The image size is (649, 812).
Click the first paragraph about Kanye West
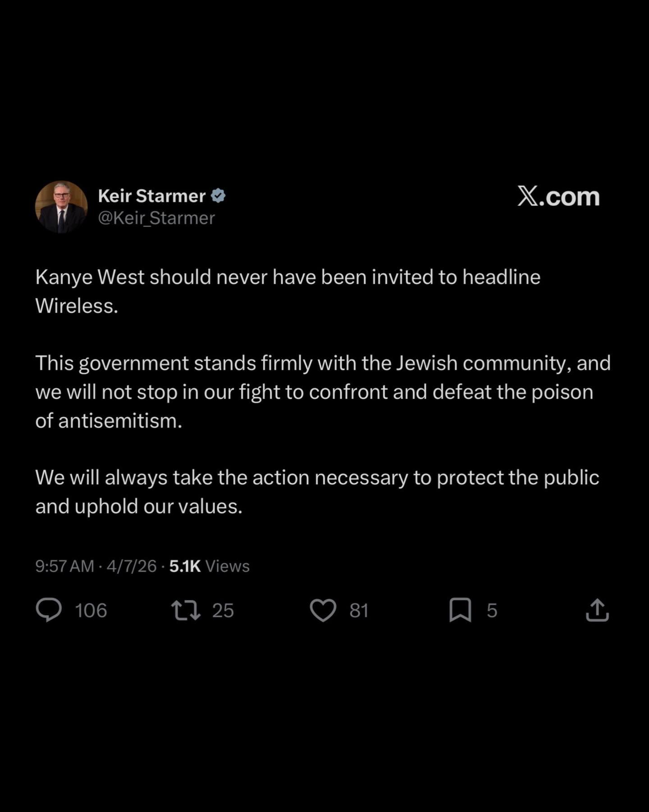[288, 291]
